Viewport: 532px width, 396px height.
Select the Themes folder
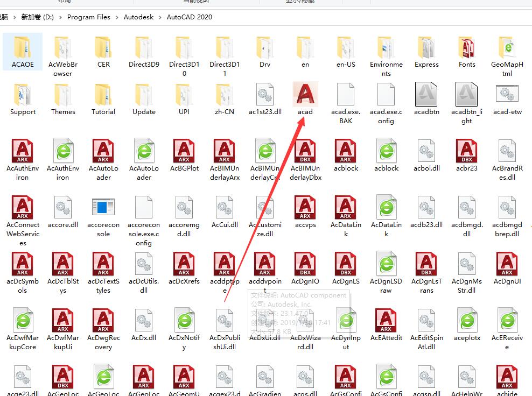(x=63, y=99)
